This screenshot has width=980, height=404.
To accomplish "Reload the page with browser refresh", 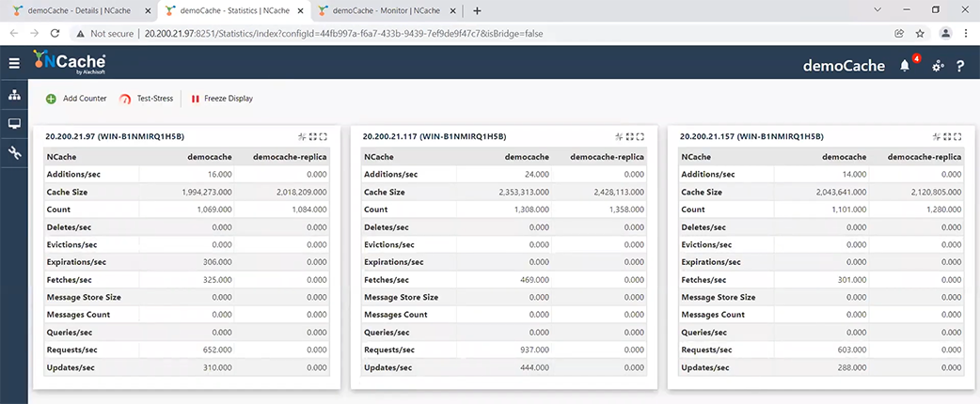I will tap(55, 34).
